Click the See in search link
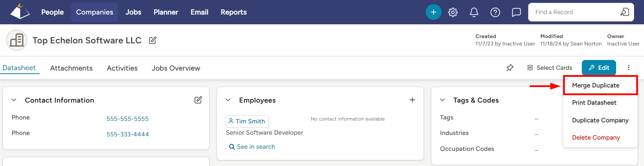 click(252, 147)
